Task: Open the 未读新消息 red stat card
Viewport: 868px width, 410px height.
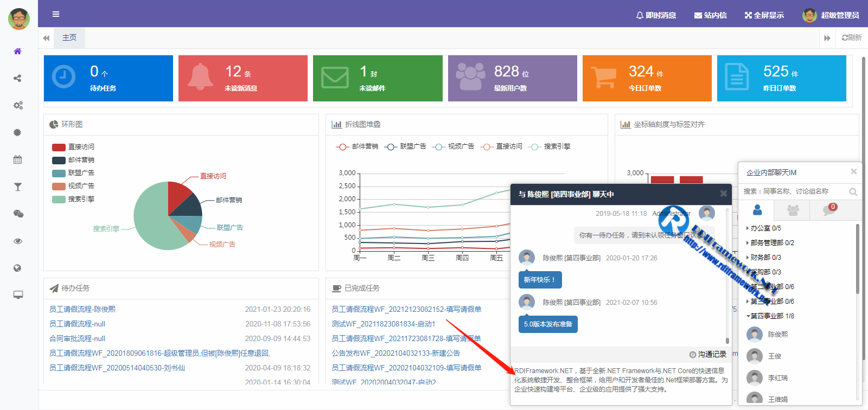Action: click(x=243, y=78)
